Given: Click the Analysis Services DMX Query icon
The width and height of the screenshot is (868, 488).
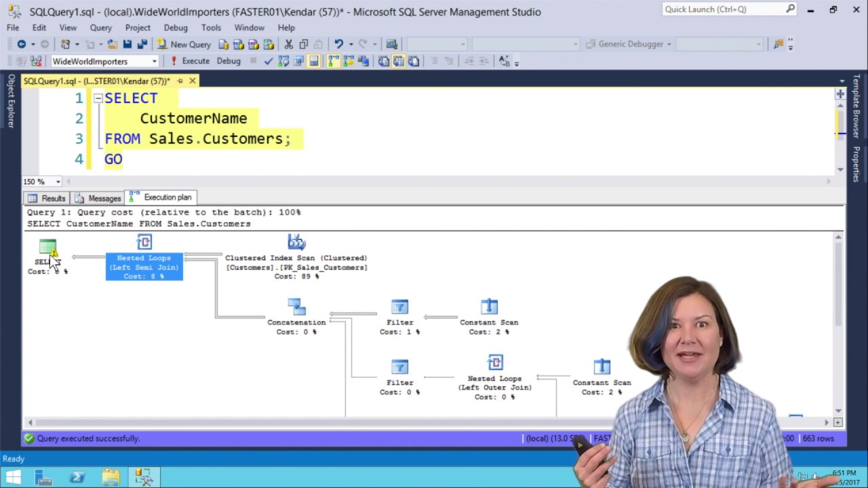Looking at the screenshot, I should pos(254,44).
